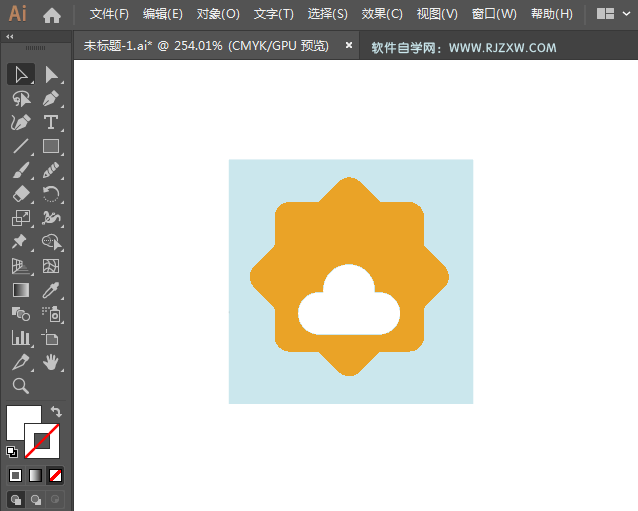Activate the Artboard tool

point(51,338)
